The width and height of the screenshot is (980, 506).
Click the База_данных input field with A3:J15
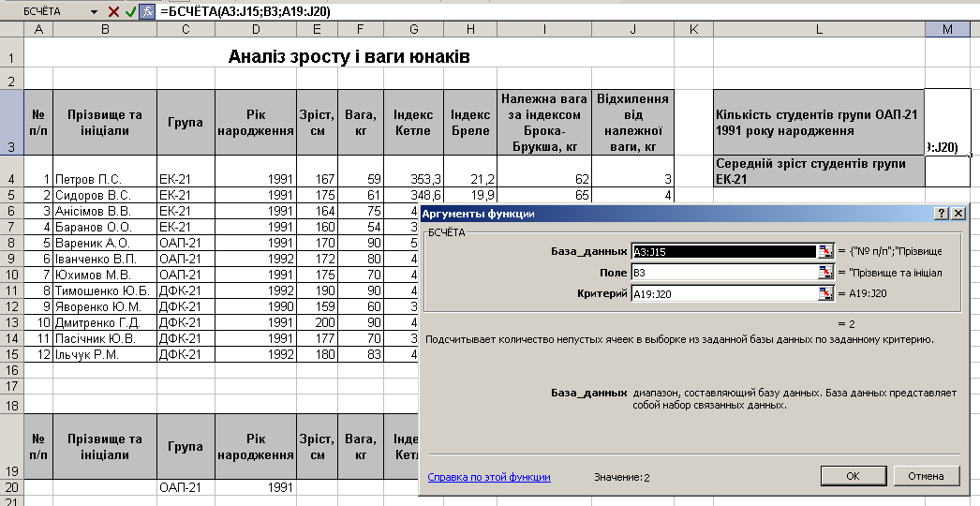click(x=724, y=251)
